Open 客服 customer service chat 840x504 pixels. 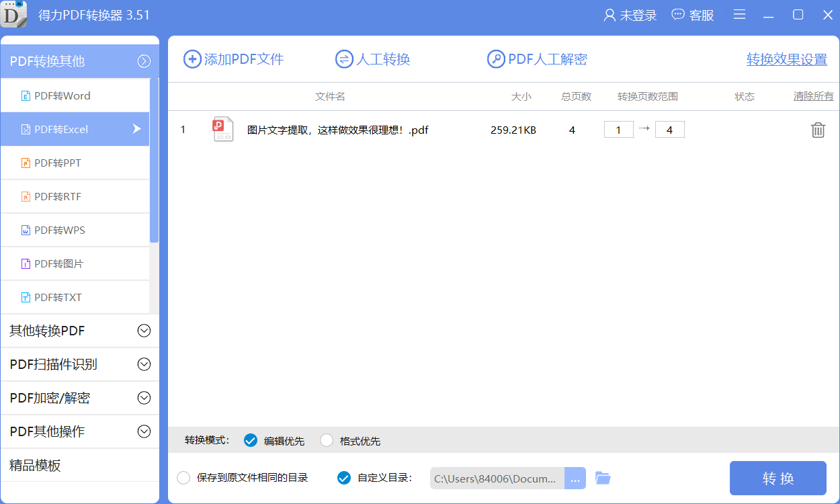693,15
